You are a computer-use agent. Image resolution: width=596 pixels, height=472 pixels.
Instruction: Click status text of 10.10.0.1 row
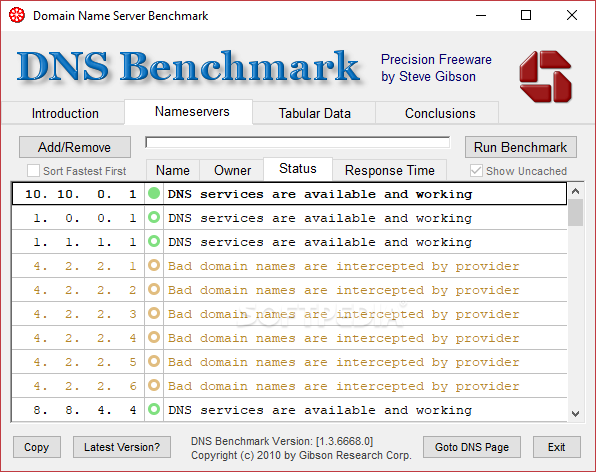(320, 194)
